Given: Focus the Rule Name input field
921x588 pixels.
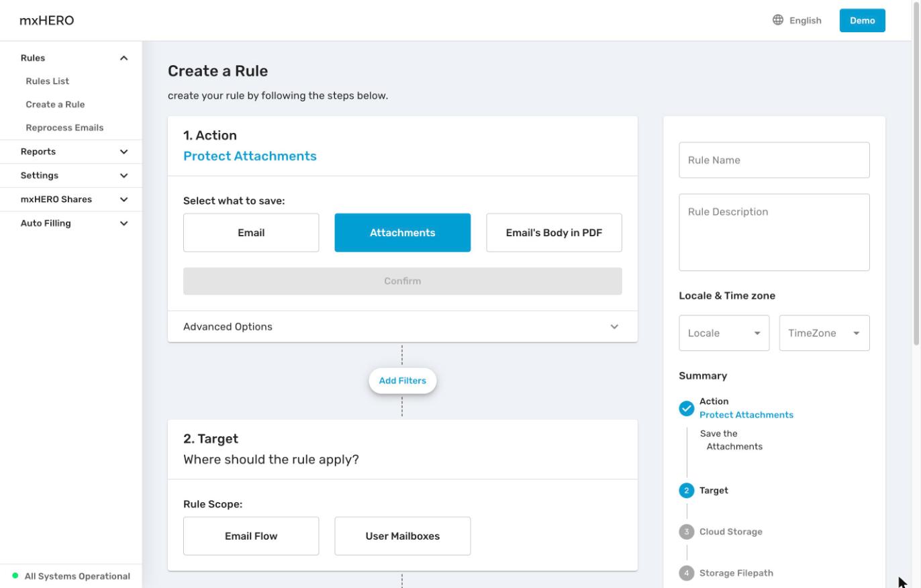Looking at the screenshot, I should tap(774, 160).
